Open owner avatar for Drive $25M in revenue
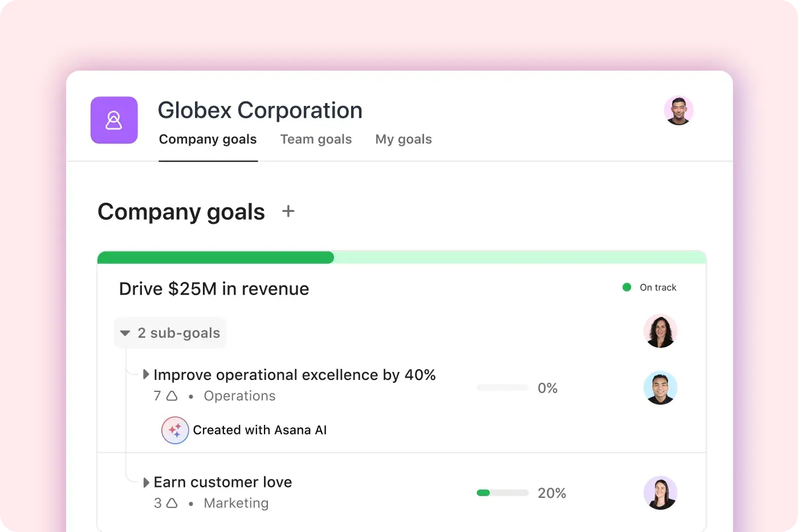The width and height of the screenshot is (798, 532). [661, 331]
